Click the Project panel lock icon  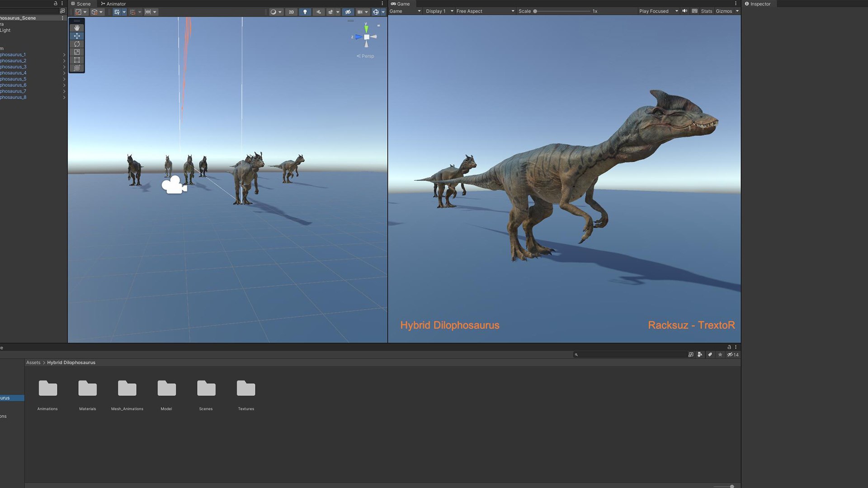coord(729,347)
